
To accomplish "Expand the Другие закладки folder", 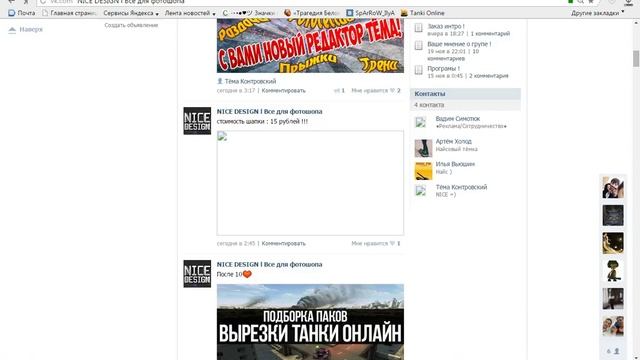I will 598,13.
